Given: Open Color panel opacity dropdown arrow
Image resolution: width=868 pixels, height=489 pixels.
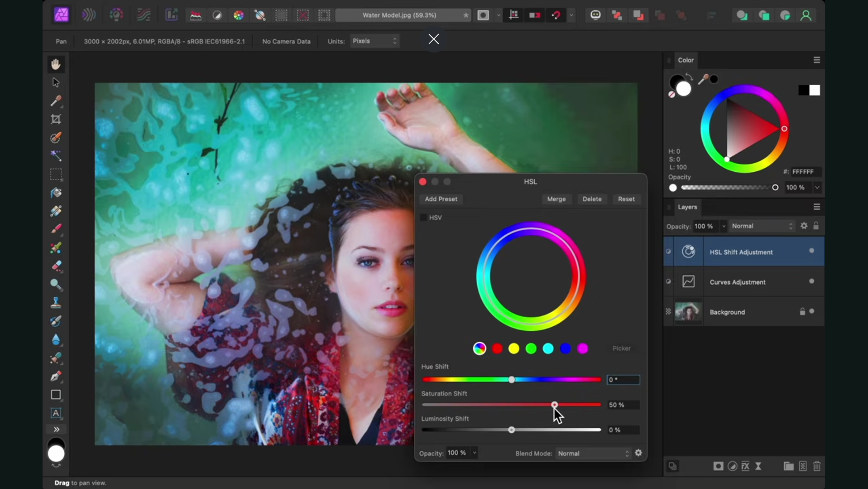Looking at the screenshot, I should [817, 187].
